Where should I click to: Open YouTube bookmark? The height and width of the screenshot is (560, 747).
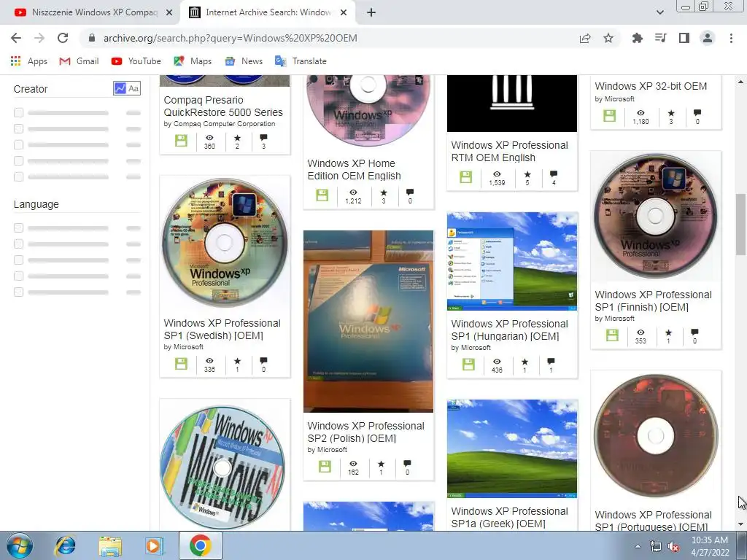136,61
